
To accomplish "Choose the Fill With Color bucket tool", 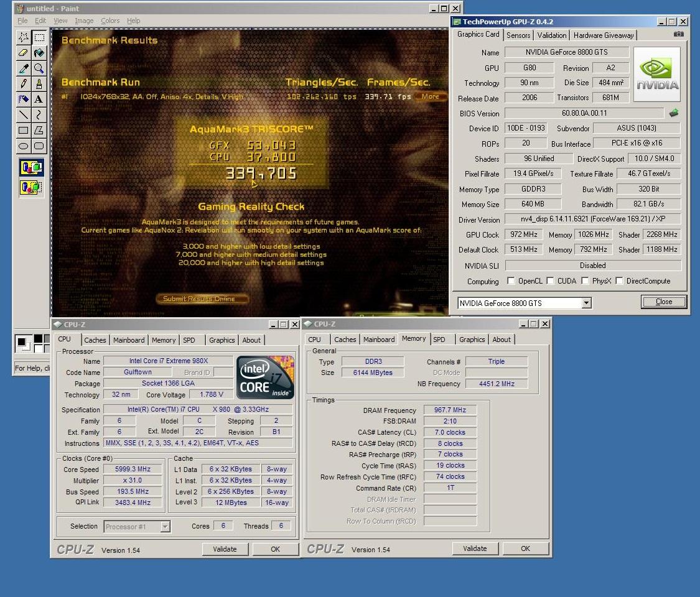I will point(39,53).
